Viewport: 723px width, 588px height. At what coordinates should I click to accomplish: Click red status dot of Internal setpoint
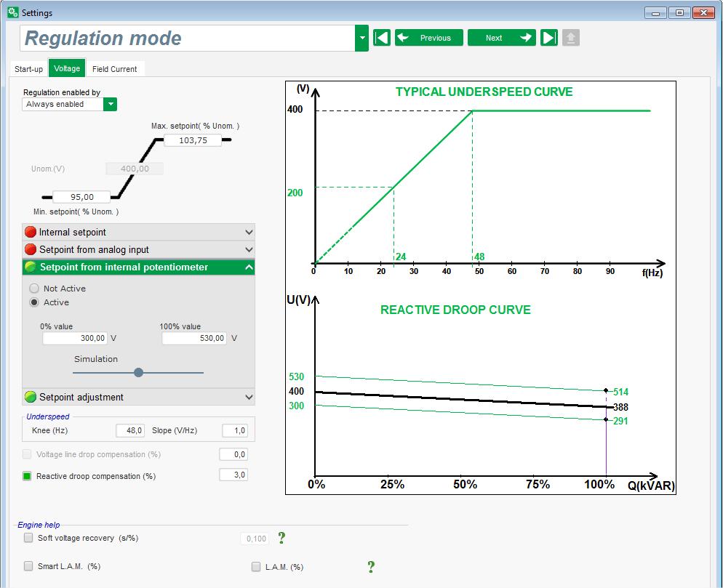point(31,232)
